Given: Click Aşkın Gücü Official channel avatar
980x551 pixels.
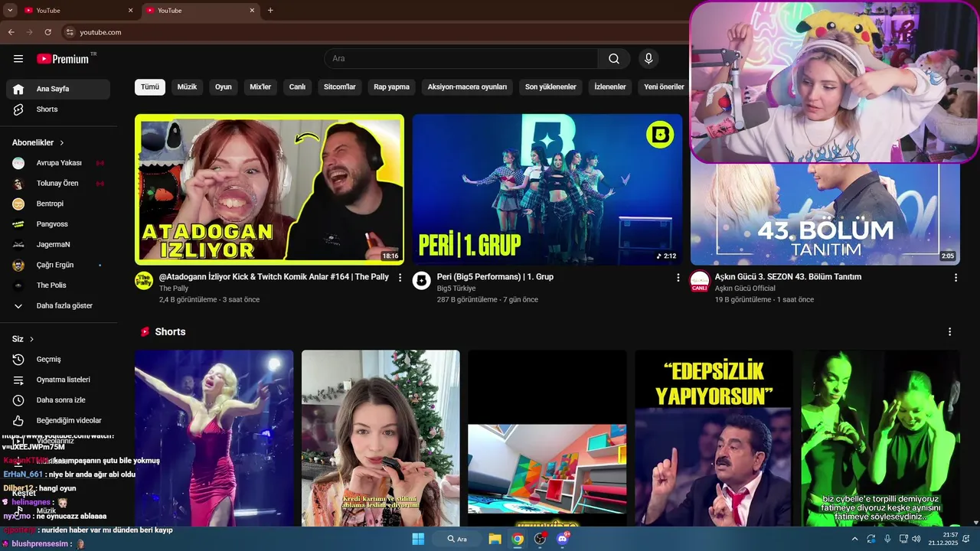Looking at the screenshot, I should [x=700, y=280].
